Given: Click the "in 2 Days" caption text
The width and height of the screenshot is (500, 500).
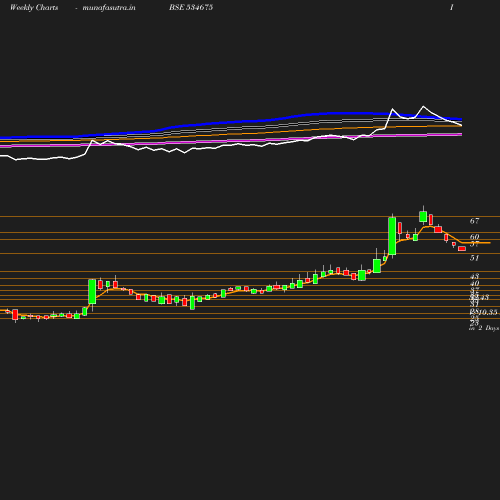Looking at the screenshot, I should [484, 328].
